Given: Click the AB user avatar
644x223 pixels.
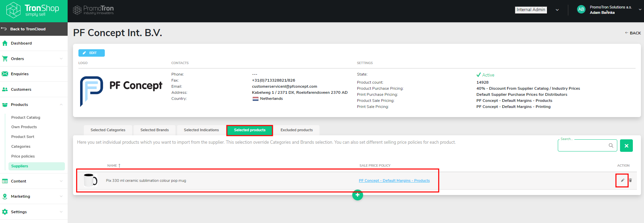Looking at the screenshot, I should pos(581,9).
